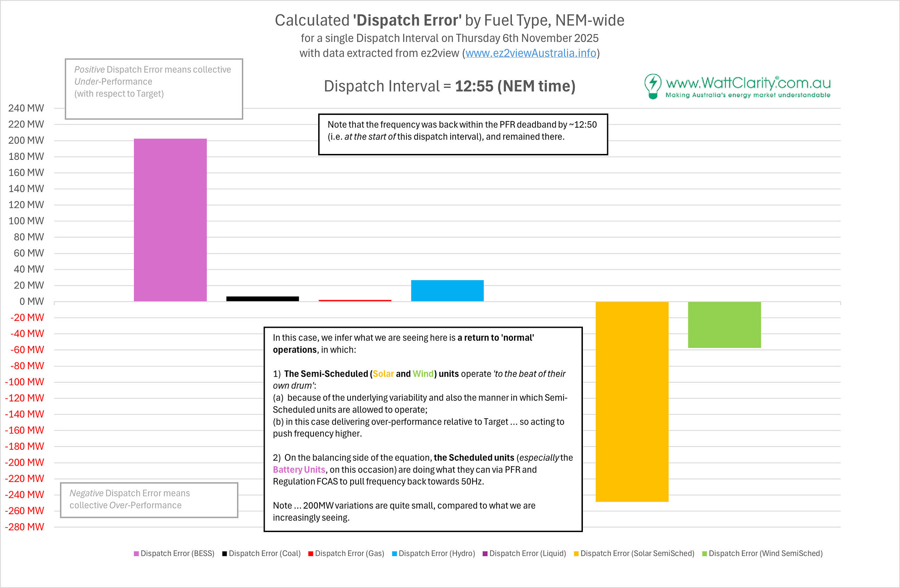Select the pink BESS dispatch error bar

[170, 220]
